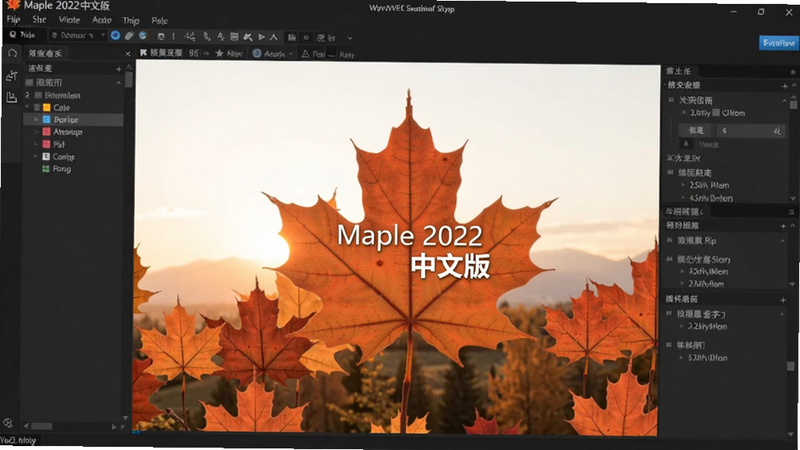Click the connected nodes toolbar icon
800x450 pixels.
190,37
